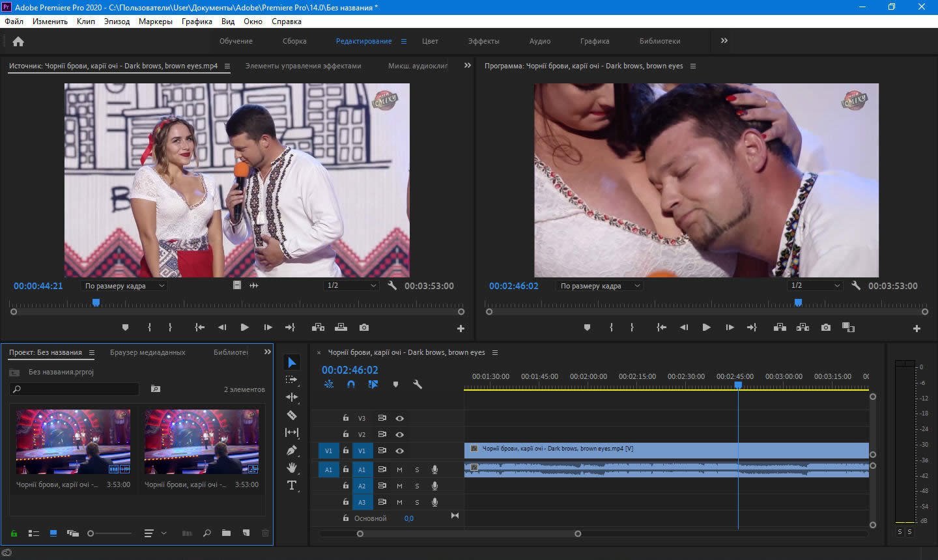
Task: Switch to the Цвет workspace tab
Action: point(430,41)
